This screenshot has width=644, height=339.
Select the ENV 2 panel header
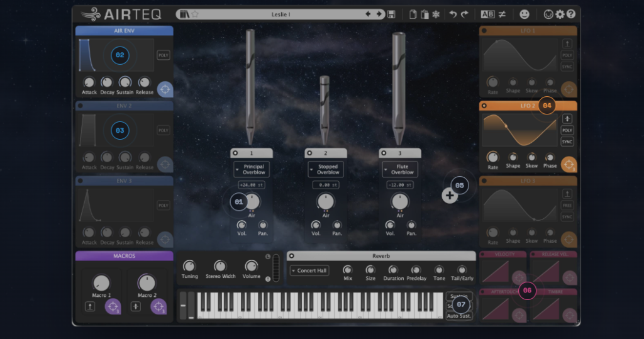[124, 106]
